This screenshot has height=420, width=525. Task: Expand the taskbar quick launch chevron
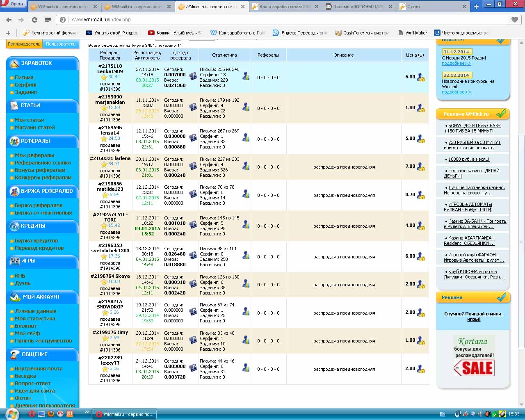coord(87,412)
